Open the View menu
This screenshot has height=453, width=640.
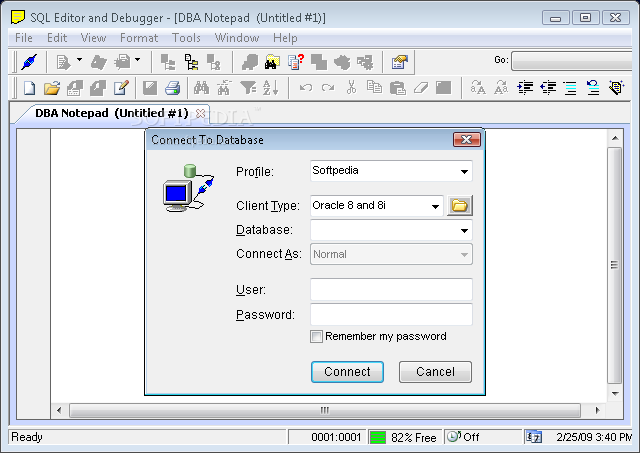point(93,38)
